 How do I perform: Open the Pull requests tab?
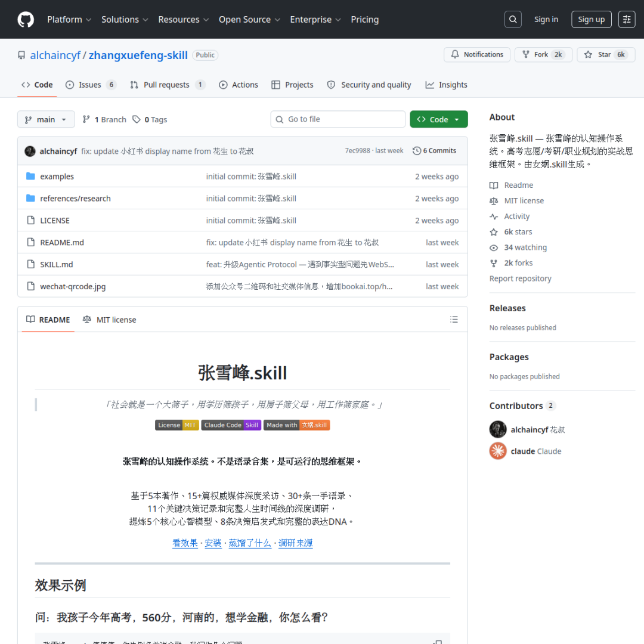pos(167,85)
